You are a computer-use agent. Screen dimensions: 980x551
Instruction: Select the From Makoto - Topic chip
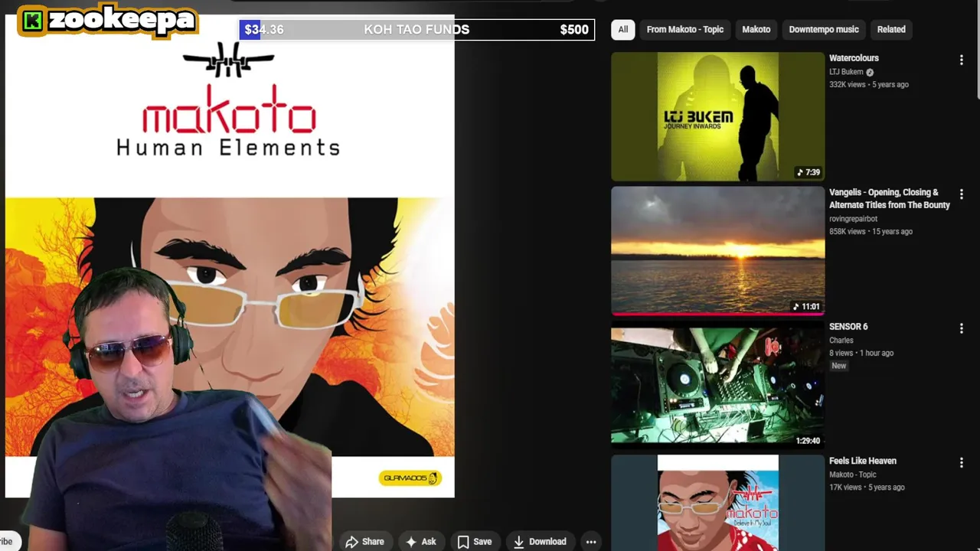(684, 29)
